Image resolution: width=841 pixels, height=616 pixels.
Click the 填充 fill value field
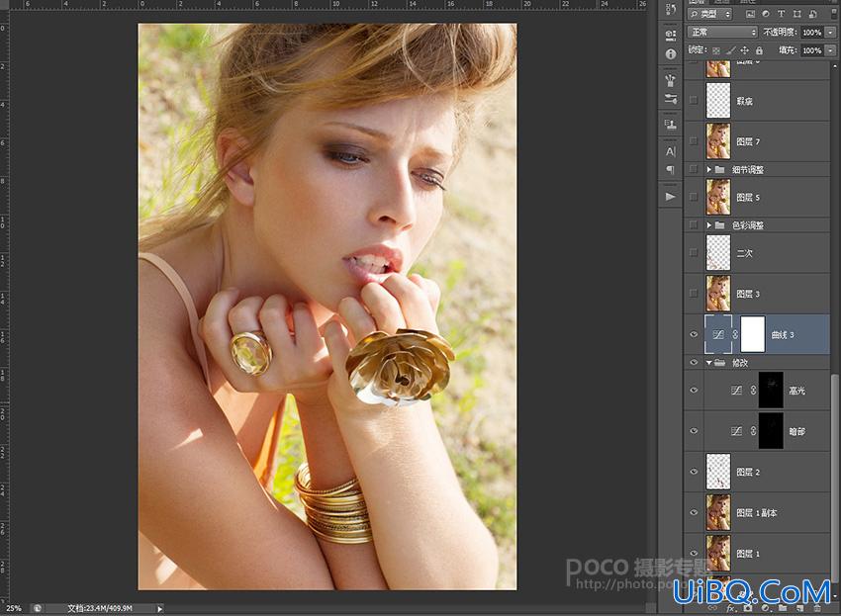[x=812, y=50]
